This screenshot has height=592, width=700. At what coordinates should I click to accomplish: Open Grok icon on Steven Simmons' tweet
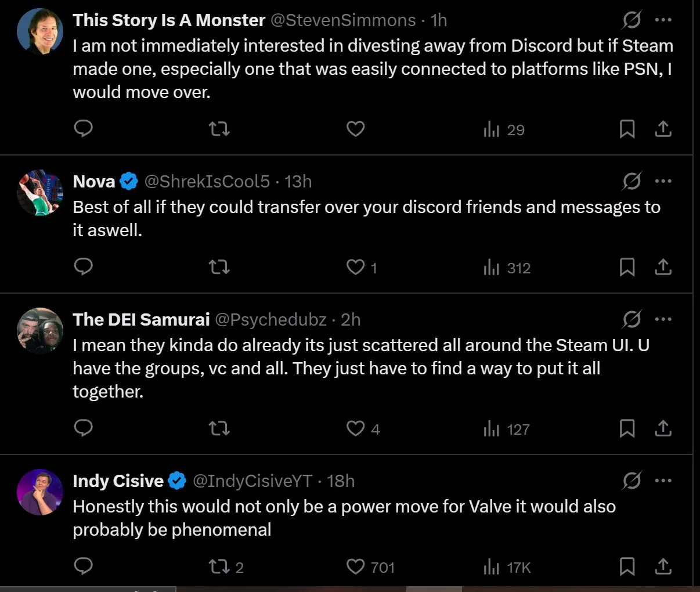tap(632, 20)
